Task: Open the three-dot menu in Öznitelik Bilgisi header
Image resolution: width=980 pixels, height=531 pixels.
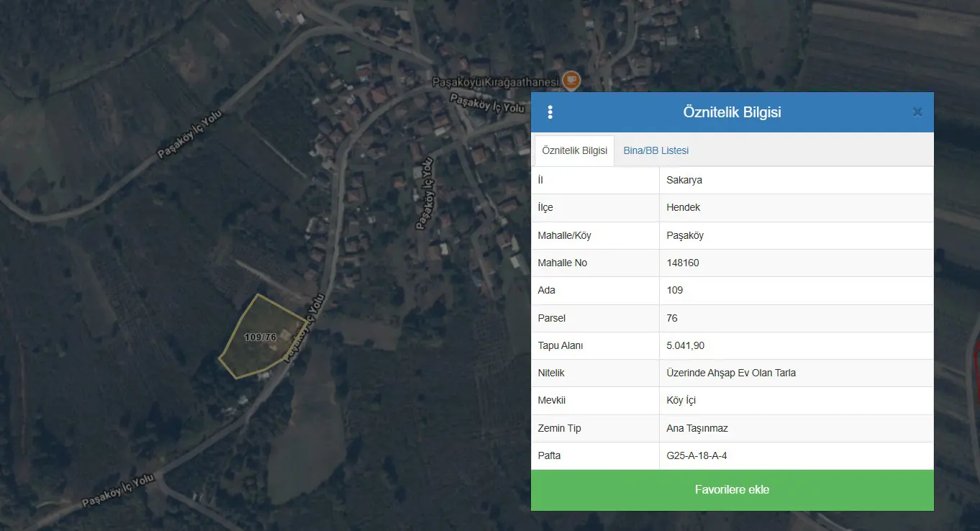Action: [550, 112]
